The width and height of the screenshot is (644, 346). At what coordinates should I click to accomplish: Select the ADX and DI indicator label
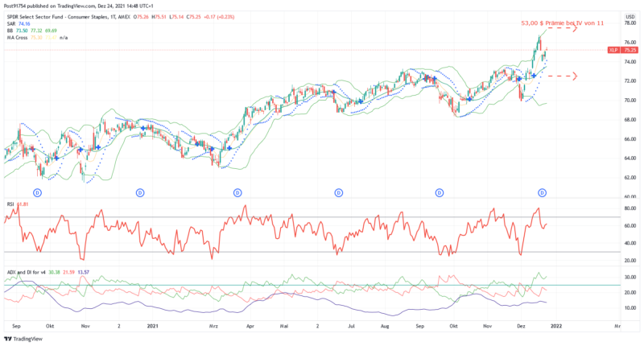(25, 272)
